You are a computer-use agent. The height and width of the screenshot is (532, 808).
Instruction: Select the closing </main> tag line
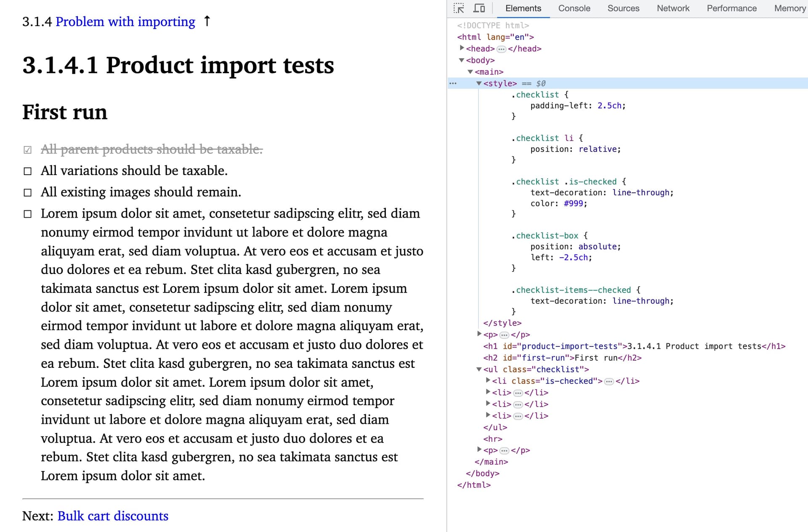pos(491,462)
